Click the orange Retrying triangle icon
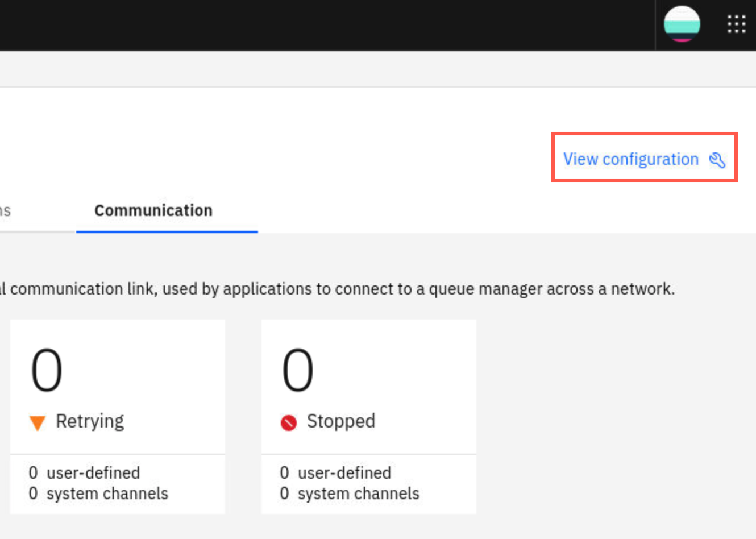756x539 pixels. (x=38, y=423)
